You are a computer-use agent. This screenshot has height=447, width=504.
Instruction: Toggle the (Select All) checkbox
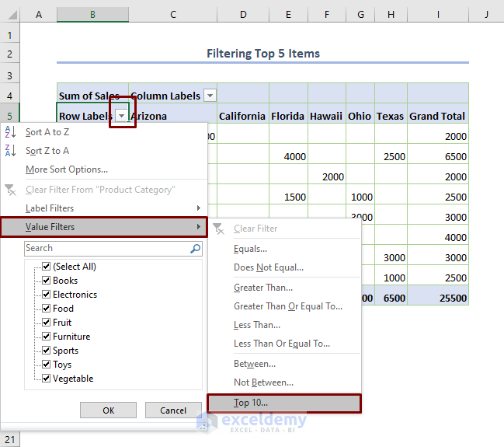(x=47, y=267)
